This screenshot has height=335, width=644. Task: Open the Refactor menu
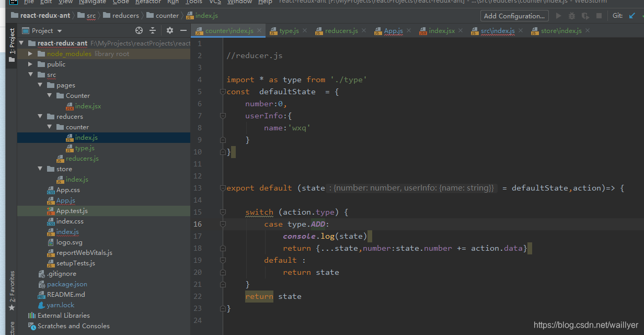pyautogui.click(x=148, y=2)
